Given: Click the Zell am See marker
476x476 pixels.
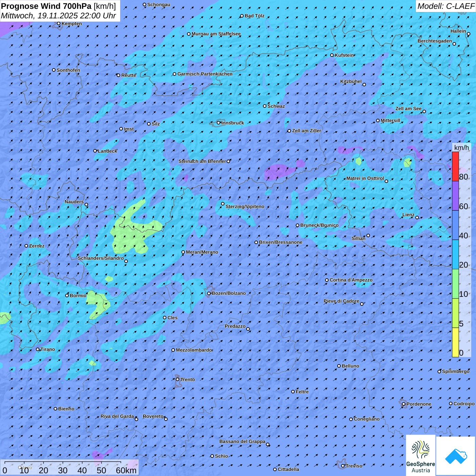Looking at the screenshot, I should click(424, 112).
